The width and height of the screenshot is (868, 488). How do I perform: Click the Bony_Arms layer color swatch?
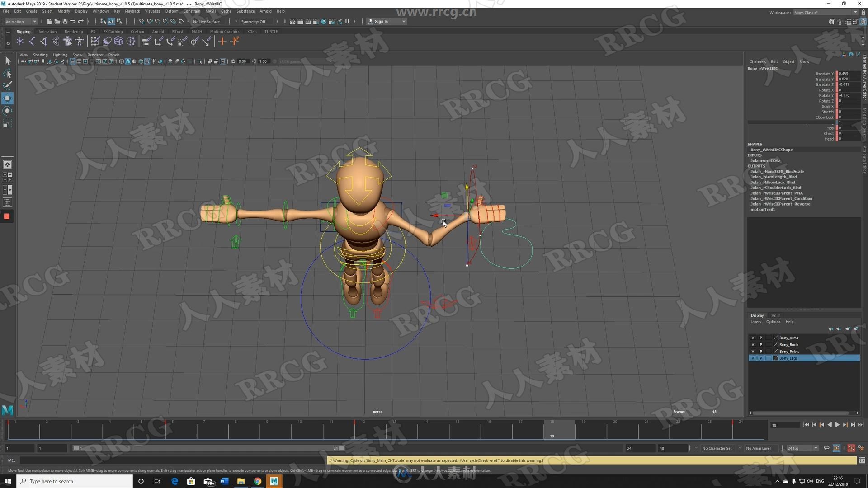click(776, 338)
